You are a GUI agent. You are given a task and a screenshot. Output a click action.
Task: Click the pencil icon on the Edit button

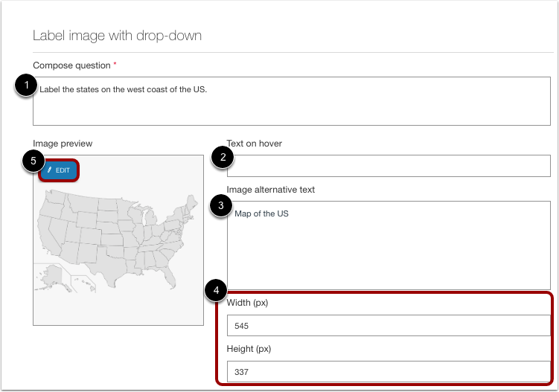49,170
